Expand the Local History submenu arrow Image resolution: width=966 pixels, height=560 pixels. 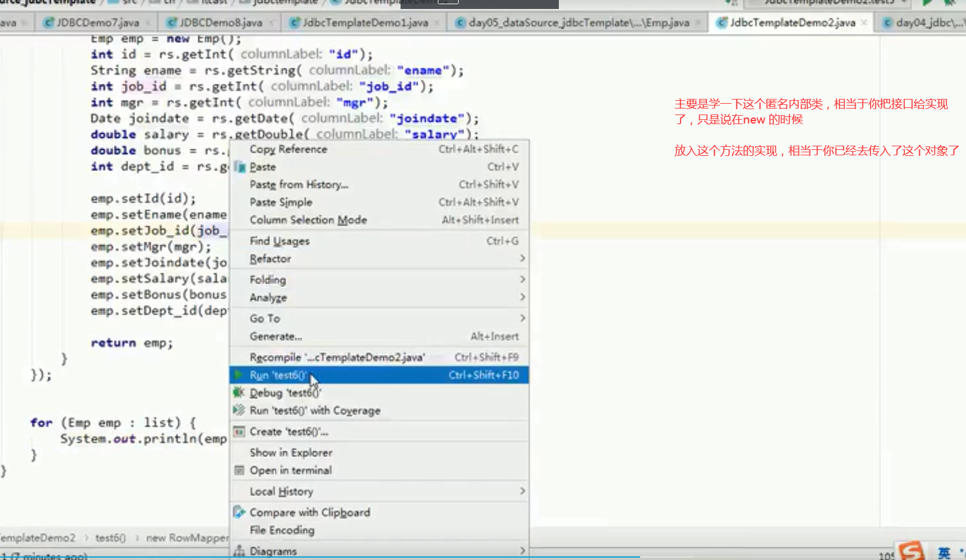pos(522,491)
